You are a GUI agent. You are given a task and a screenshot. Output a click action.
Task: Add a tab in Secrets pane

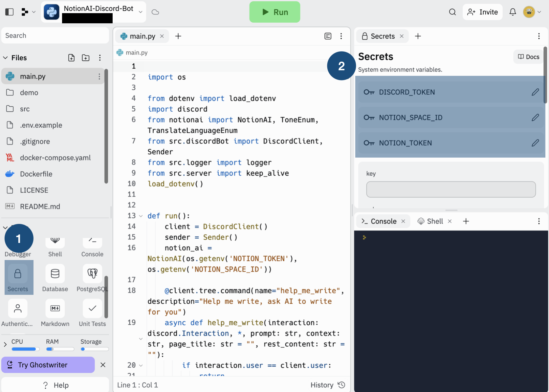pyautogui.click(x=418, y=36)
